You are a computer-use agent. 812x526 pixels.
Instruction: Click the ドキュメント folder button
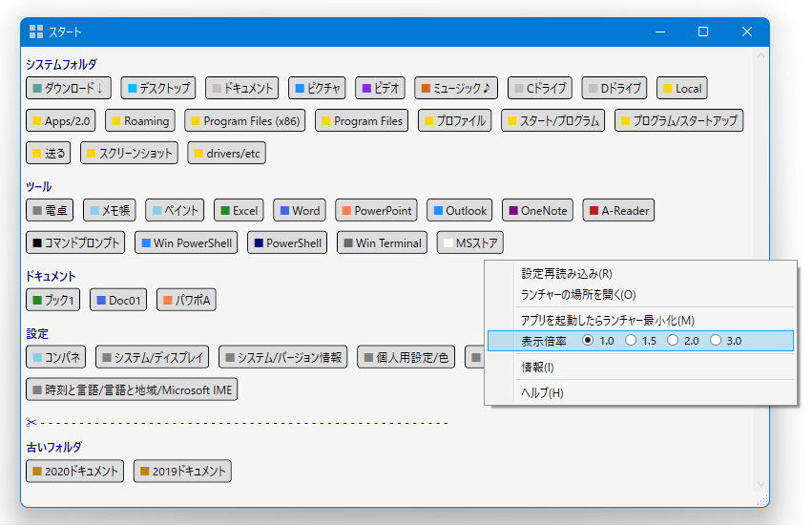coord(241,88)
